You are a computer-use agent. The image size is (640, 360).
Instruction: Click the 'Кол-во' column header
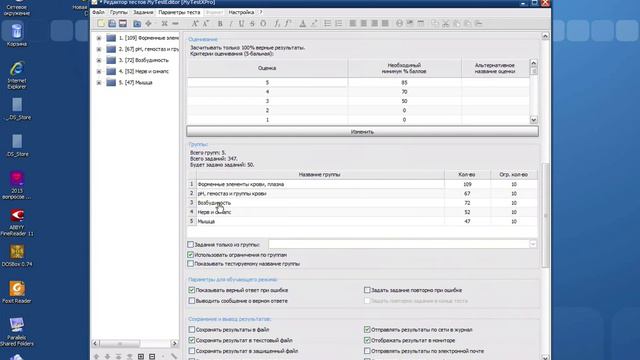coord(467,175)
